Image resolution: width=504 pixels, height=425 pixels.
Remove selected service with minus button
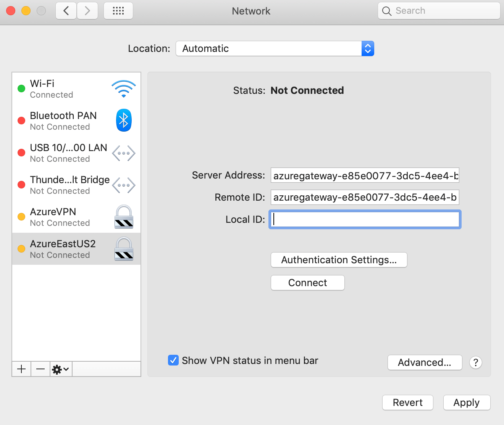40,369
